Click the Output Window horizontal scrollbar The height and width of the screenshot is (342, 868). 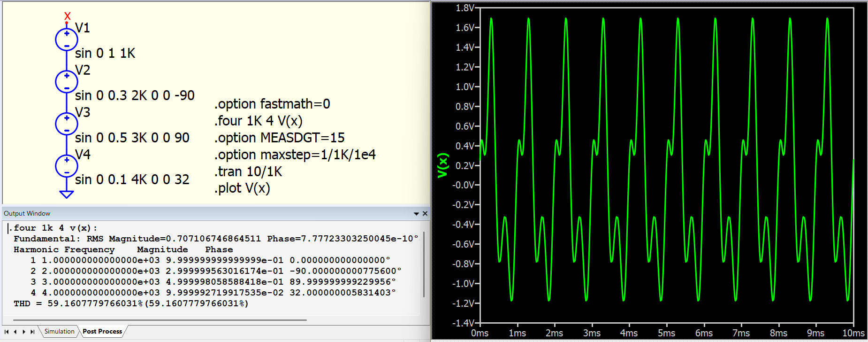(x=160, y=320)
